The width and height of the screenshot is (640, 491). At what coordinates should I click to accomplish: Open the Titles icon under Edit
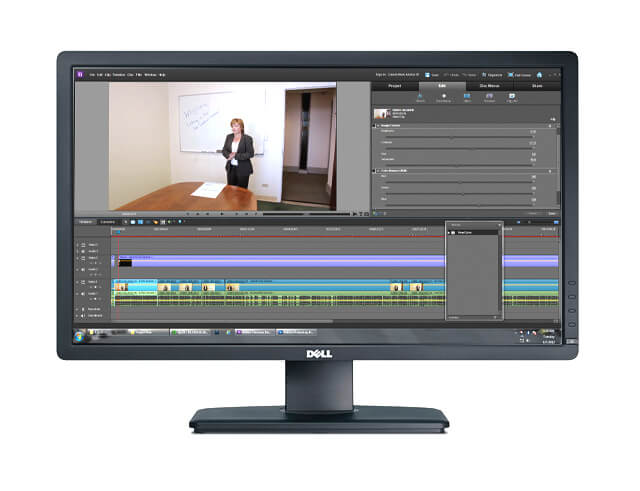(467, 98)
